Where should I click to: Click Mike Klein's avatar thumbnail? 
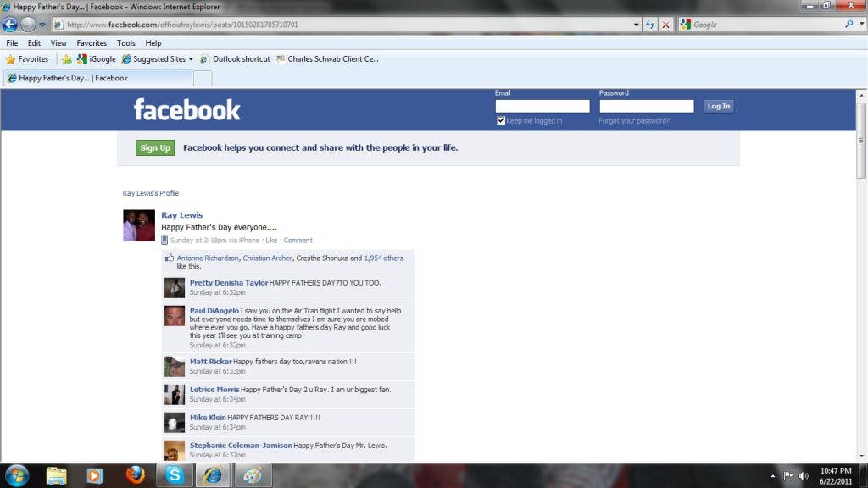tap(175, 423)
